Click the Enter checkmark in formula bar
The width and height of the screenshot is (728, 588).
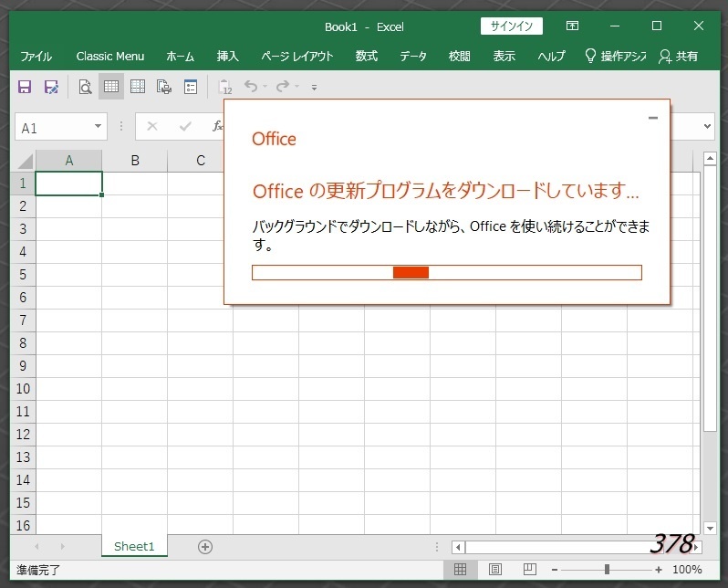[185, 126]
